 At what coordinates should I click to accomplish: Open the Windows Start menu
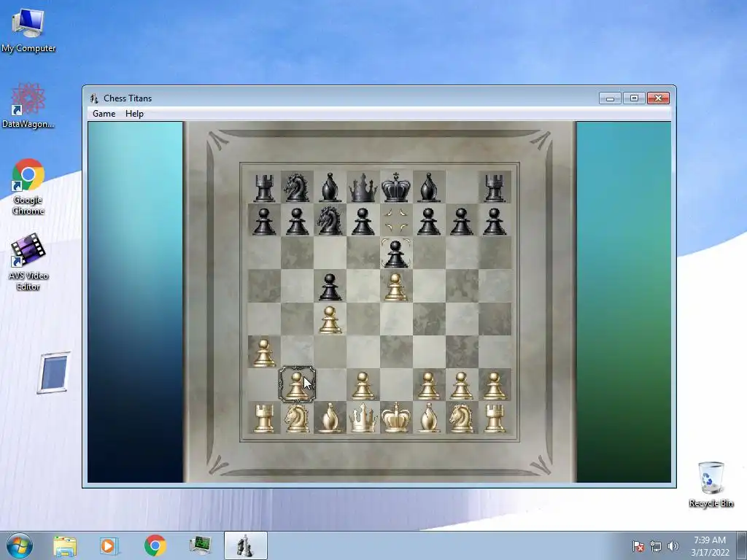click(20, 545)
